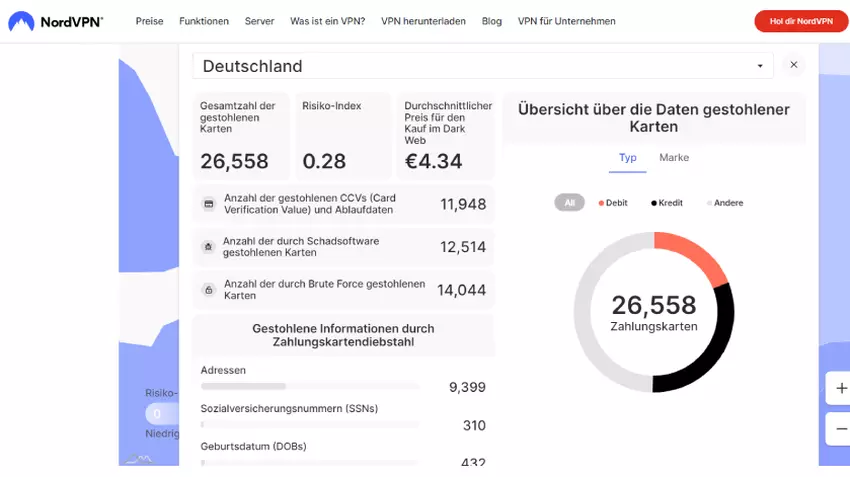850x477 pixels.
Task: Toggle the Andere legend filter
Action: click(x=725, y=203)
